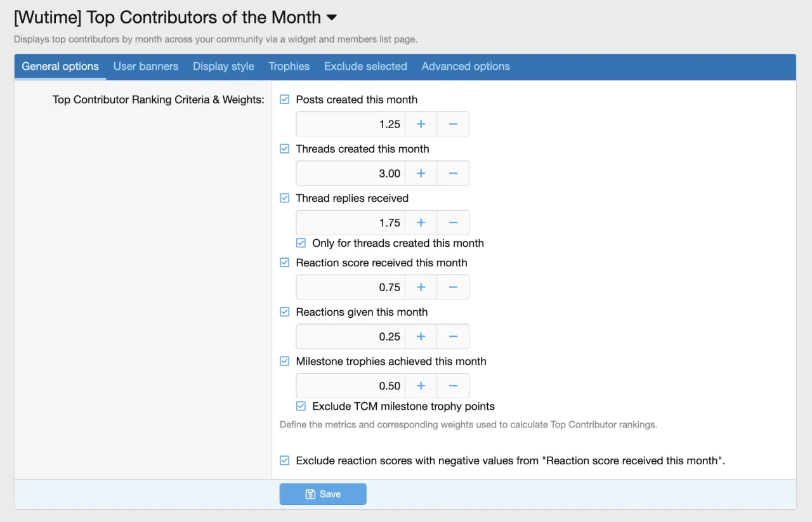Click plus for Threads created this month

pyautogui.click(x=421, y=174)
